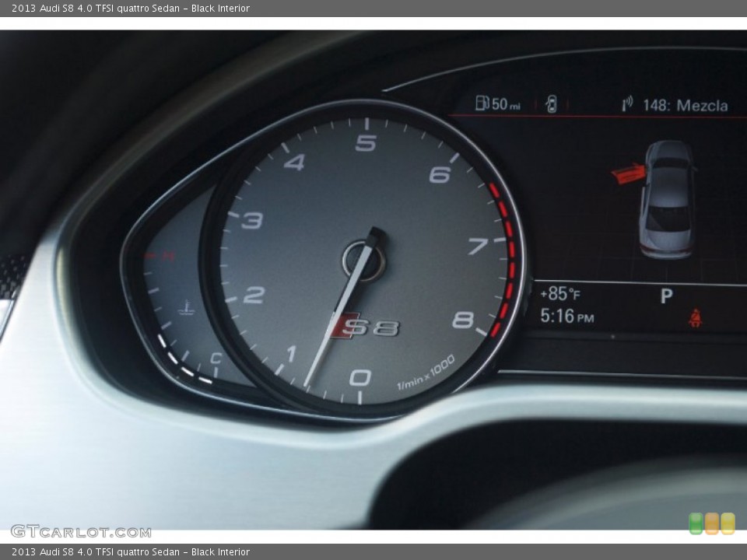Click the tachometer needle hub
Viewport: 747px width, 560px height.
(x=364, y=260)
